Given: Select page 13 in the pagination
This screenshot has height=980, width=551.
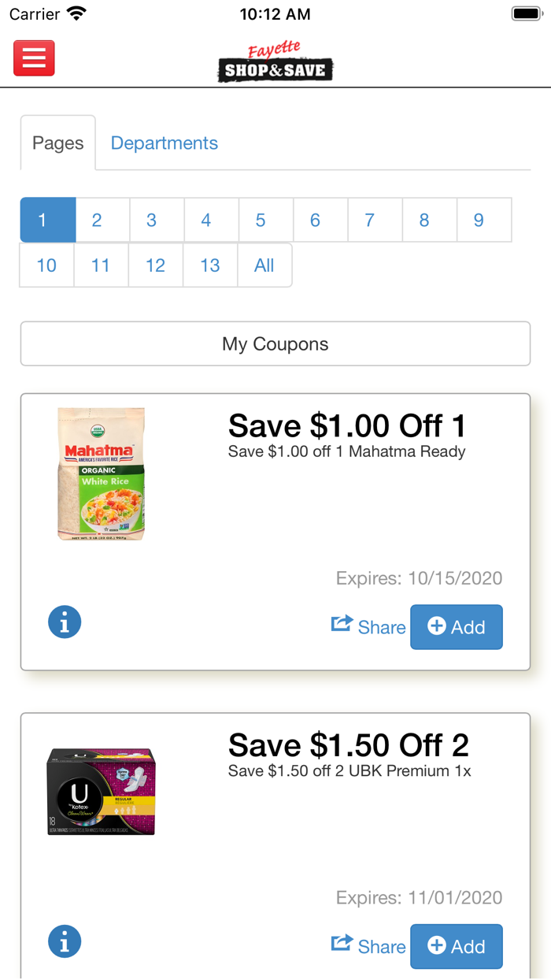Looking at the screenshot, I should (210, 265).
